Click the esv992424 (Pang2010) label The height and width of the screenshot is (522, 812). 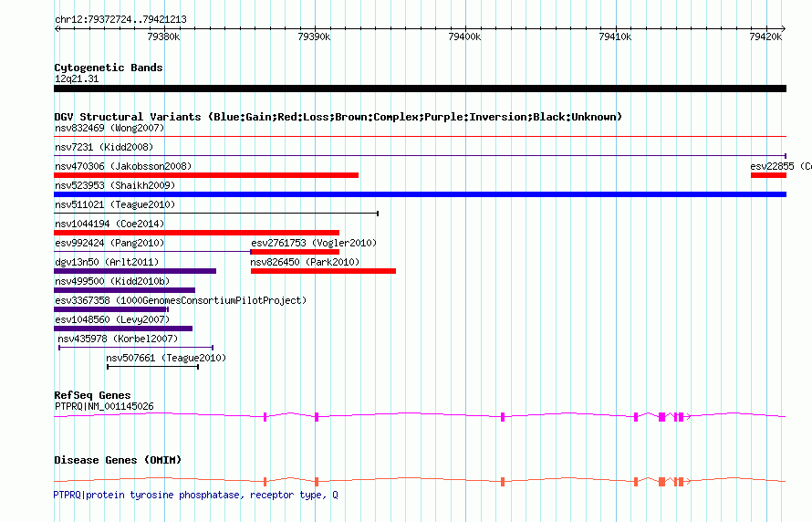(x=109, y=243)
